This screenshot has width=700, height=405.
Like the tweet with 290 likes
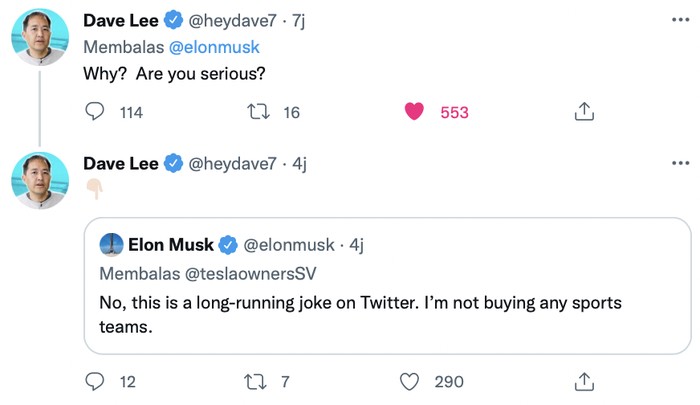pos(409,381)
